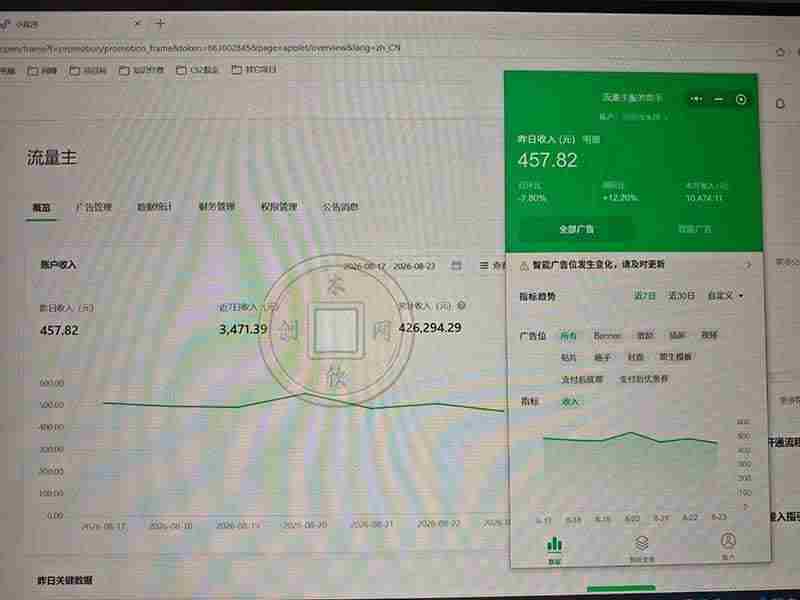Click the 昨日关键数据 section title
This screenshot has width=800, height=600.
tap(65, 580)
